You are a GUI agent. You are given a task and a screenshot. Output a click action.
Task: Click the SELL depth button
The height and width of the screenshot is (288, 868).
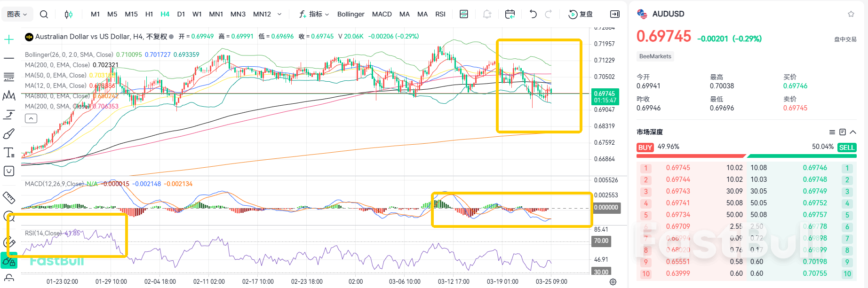847,148
